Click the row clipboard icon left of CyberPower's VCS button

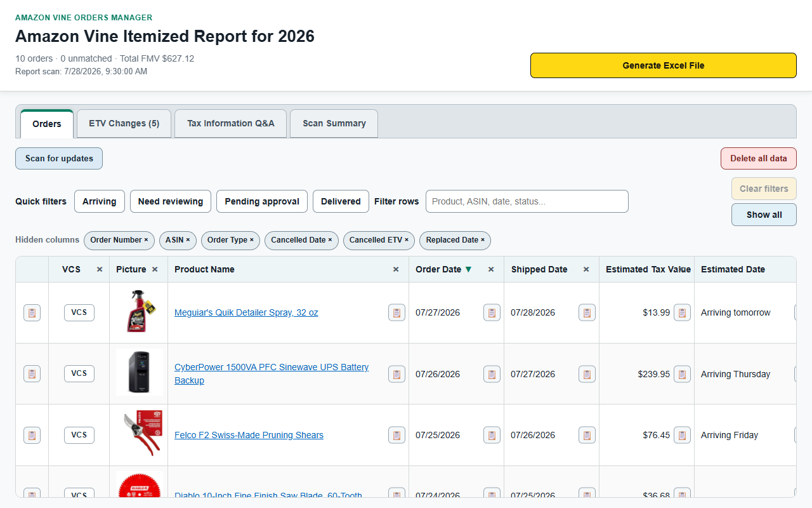coord(32,374)
